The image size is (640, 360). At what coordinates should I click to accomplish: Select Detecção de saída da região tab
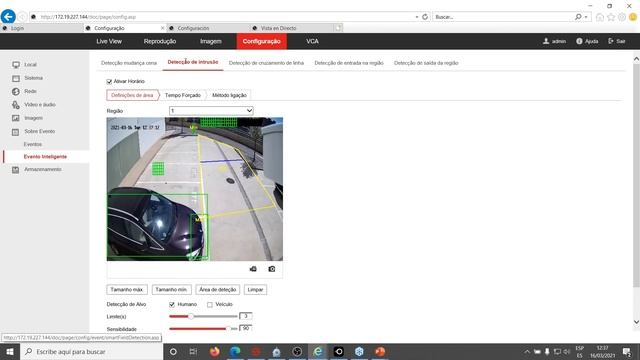click(426, 63)
